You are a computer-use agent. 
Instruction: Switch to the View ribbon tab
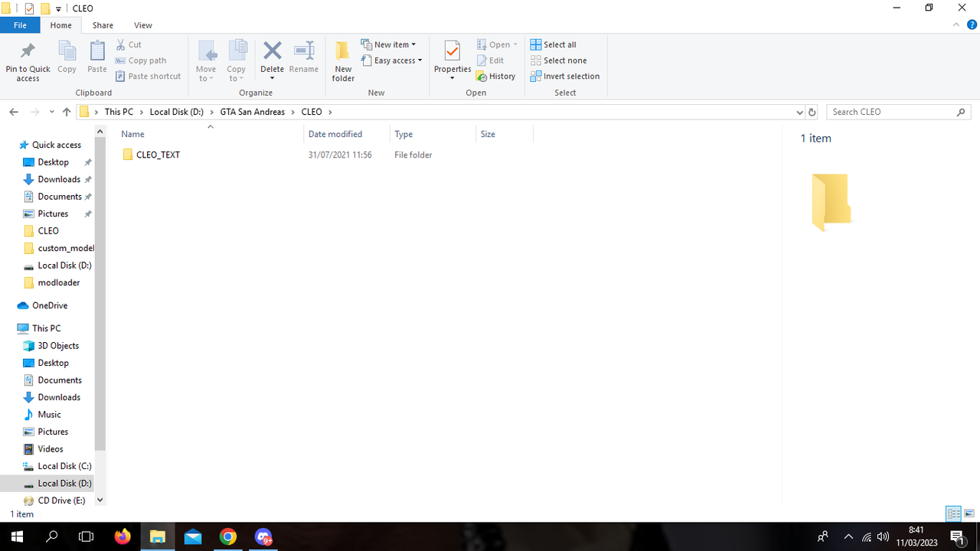(x=142, y=25)
